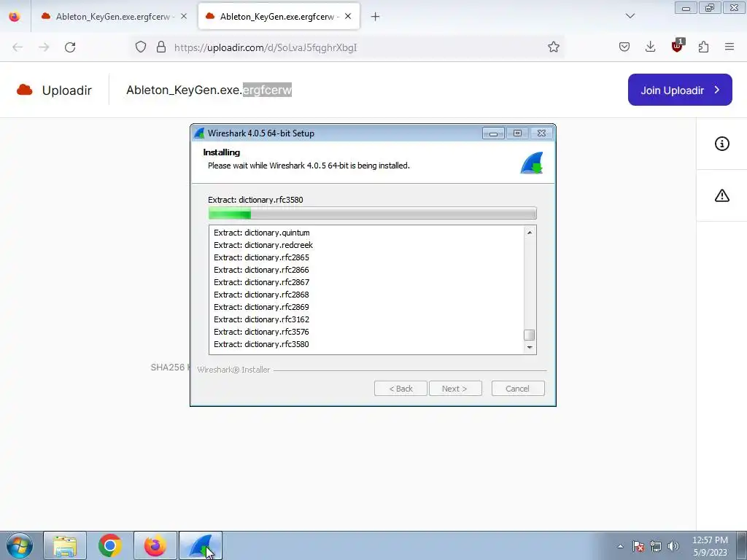
Task: Open the Uploadir home link
Action: click(x=66, y=90)
